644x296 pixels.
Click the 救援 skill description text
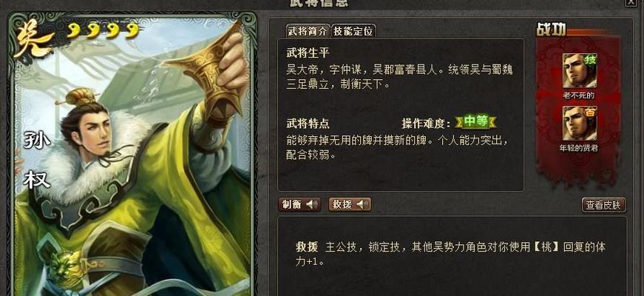coord(450,254)
